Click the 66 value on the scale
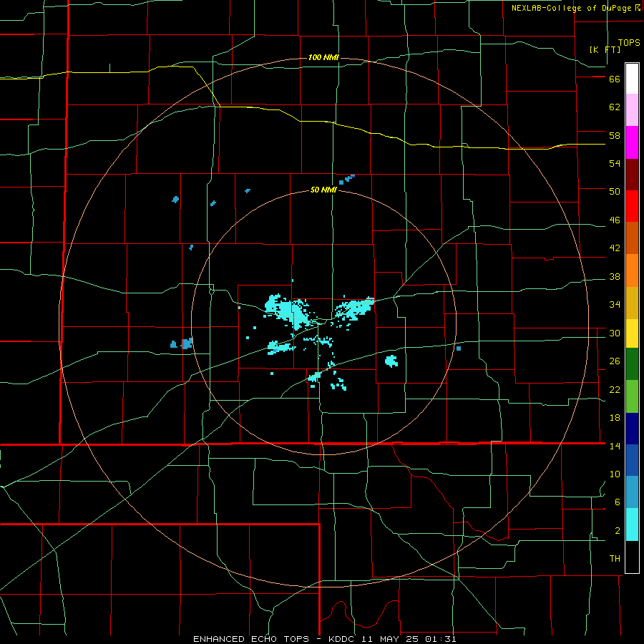Screen dimensions: 644x644 pos(615,79)
